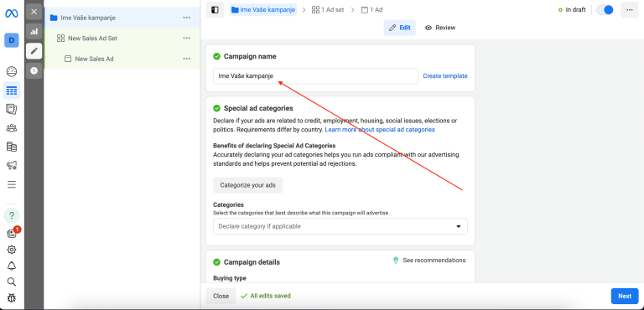644x310 pixels.
Task: Open the account overview gauge icon
Action: [12, 71]
